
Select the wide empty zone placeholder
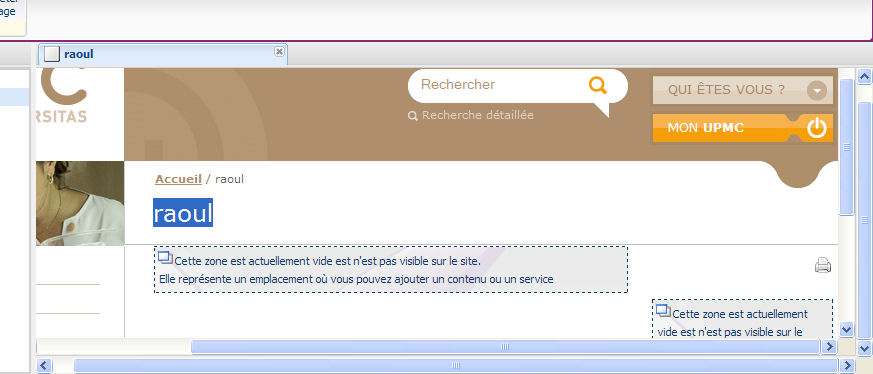[x=391, y=269]
